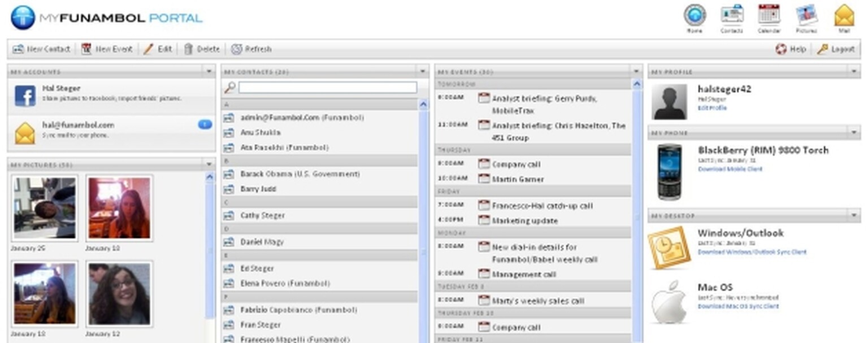
Task: Click the mail envelope icon for hal@funambol.com
Action: (x=25, y=133)
